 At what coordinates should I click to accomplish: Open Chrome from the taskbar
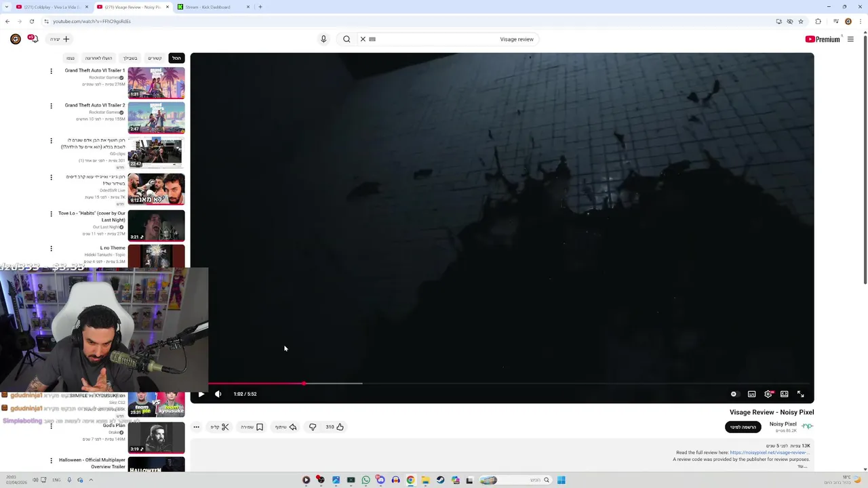(x=410, y=480)
